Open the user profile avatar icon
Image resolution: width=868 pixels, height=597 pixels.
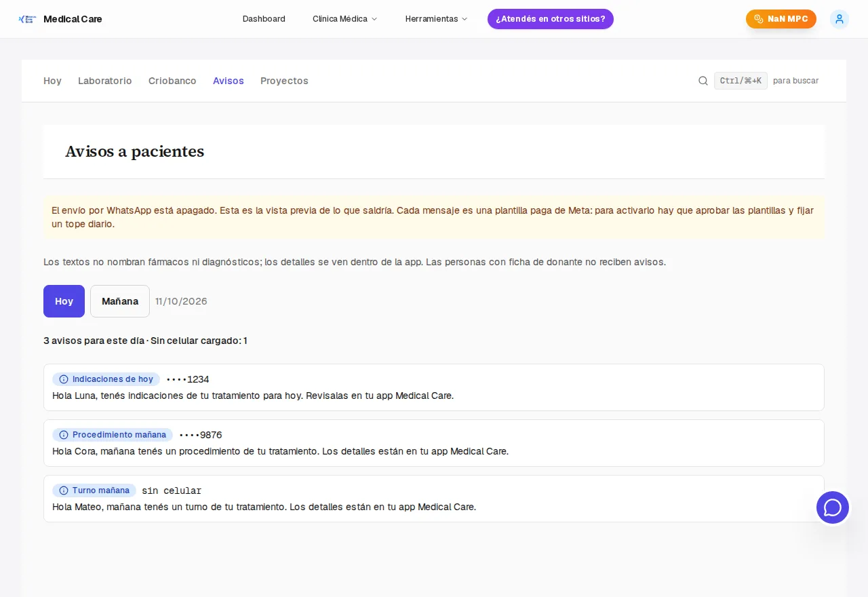coord(840,19)
